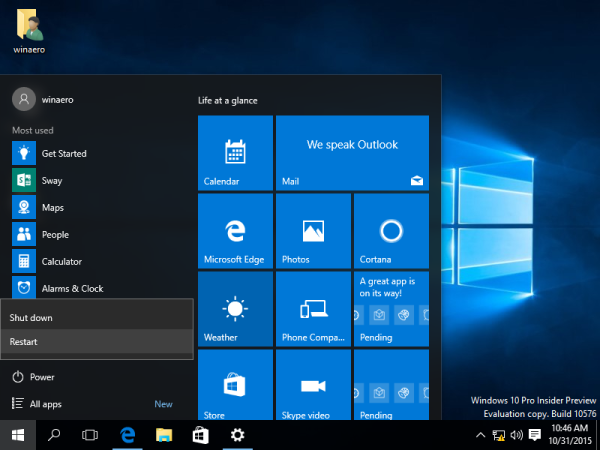This screenshot has height=450, width=600.
Task: Open Task View from the taskbar
Action: click(90, 435)
